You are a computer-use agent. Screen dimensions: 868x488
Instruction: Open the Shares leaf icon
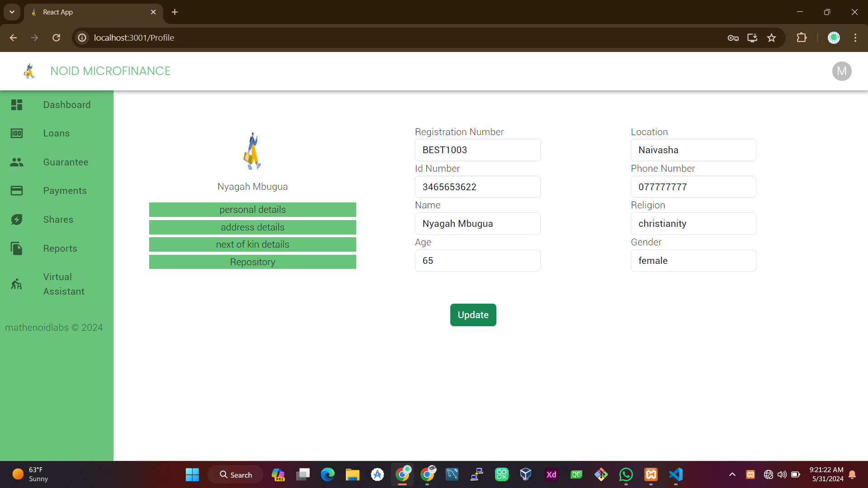[x=17, y=220]
